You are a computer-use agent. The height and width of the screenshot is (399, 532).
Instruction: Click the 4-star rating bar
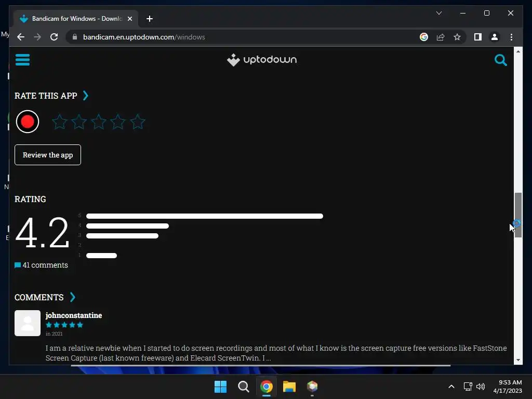(x=127, y=226)
